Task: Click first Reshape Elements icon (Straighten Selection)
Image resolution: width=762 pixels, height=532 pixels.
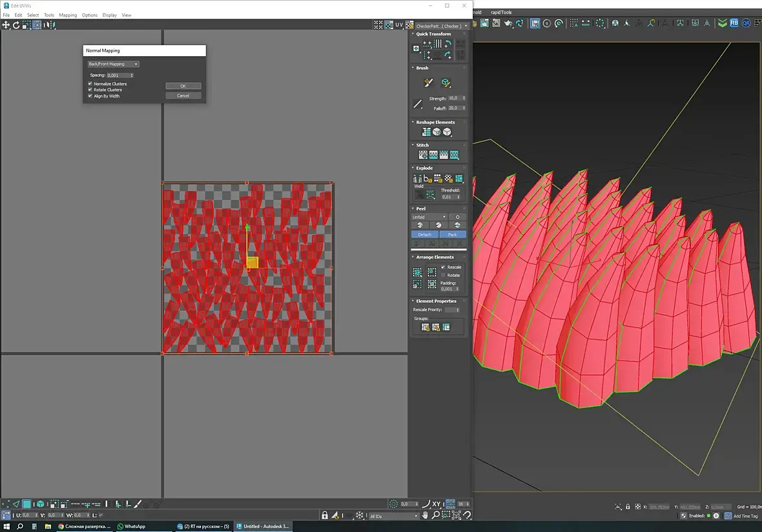Action: click(426, 132)
